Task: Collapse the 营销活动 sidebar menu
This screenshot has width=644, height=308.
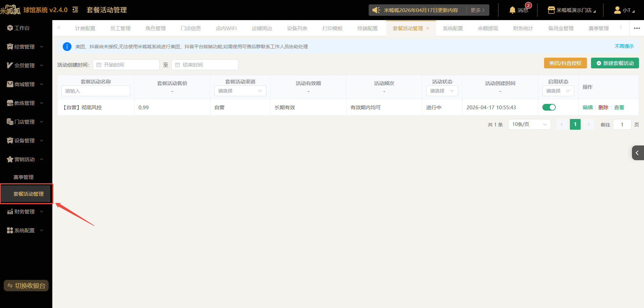Action: (x=42, y=159)
